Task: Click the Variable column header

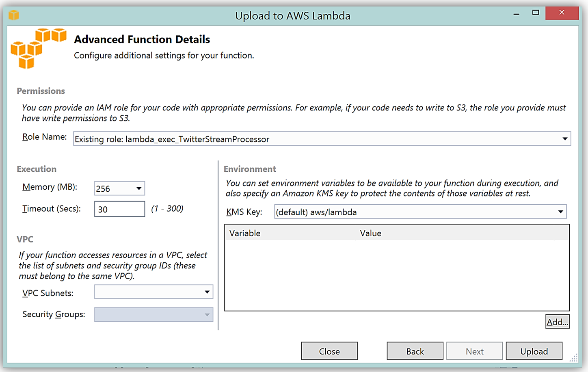Action: click(245, 233)
